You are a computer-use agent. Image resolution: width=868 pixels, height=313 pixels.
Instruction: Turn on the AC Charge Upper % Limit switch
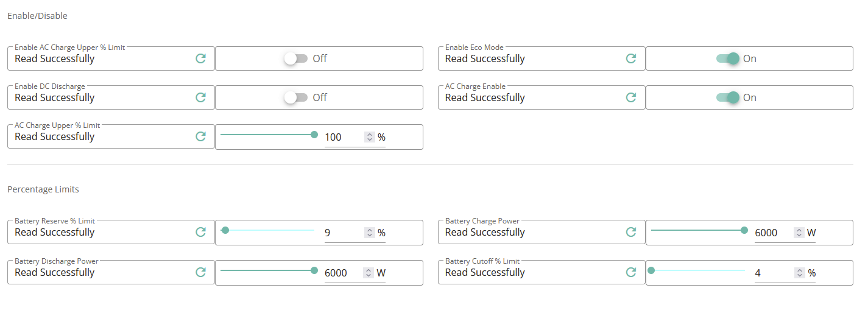[296, 58]
